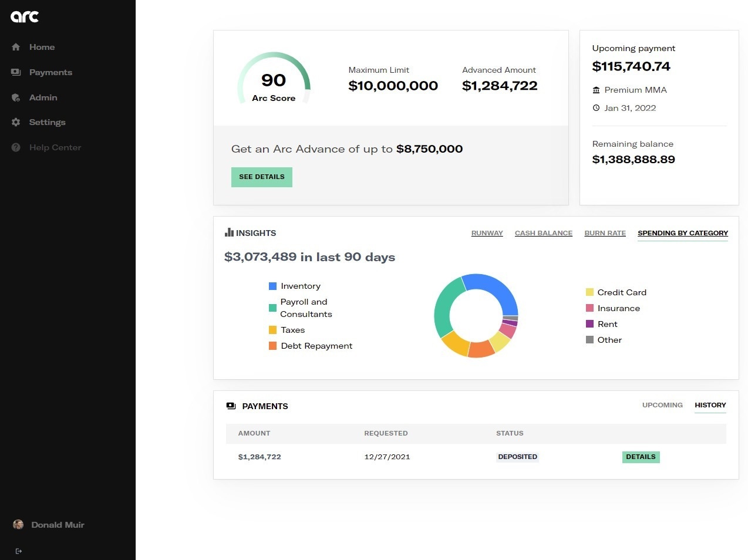Click the yellow Credit Card color swatch

point(589,292)
